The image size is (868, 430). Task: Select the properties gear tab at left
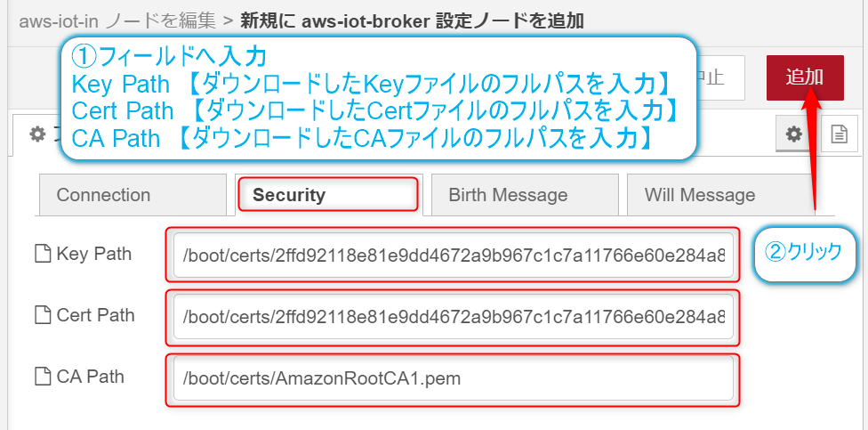[x=37, y=134]
